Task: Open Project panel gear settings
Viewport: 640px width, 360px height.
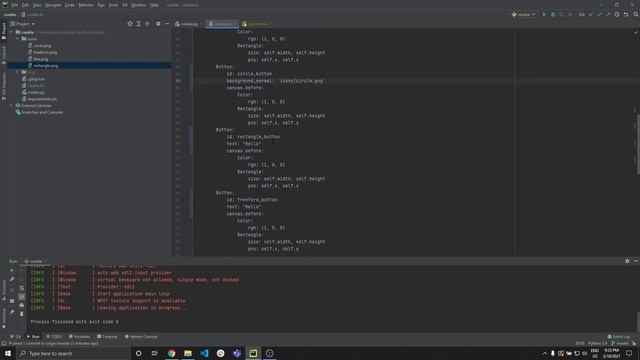Action: click(x=158, y=24)
